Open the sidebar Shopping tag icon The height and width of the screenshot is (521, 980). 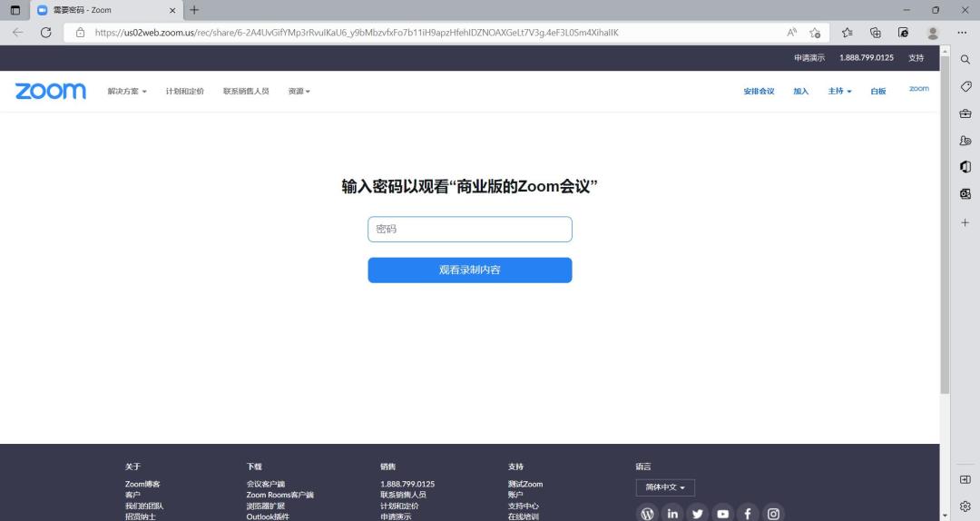click(x=965, y=86)
